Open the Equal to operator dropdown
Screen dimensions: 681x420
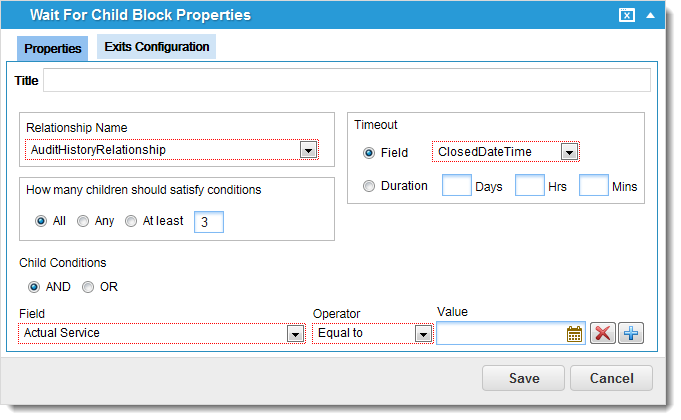pyautogui.click(x=423, y=334)
